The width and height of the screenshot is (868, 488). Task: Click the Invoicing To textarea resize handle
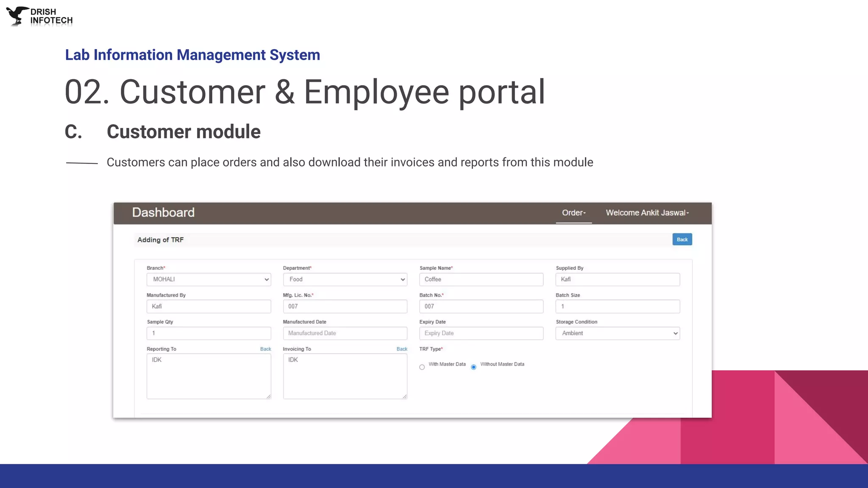tap(405, 396)
